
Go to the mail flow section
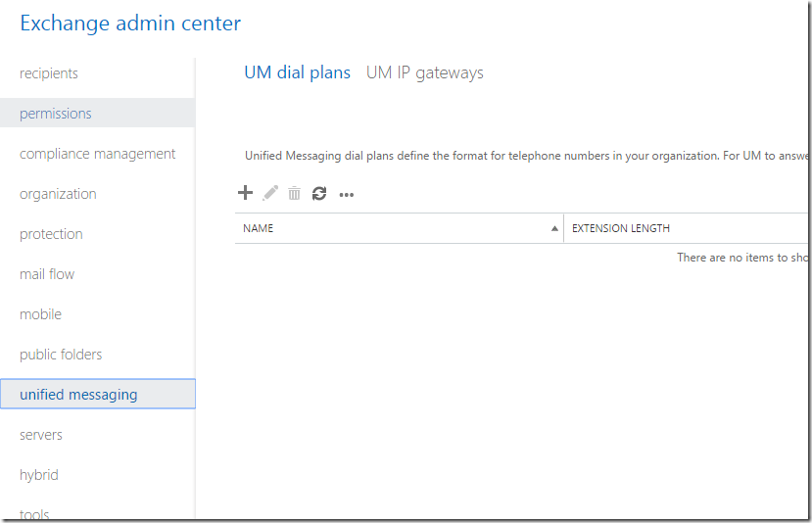pyautogui.click(x=47, y=274)
